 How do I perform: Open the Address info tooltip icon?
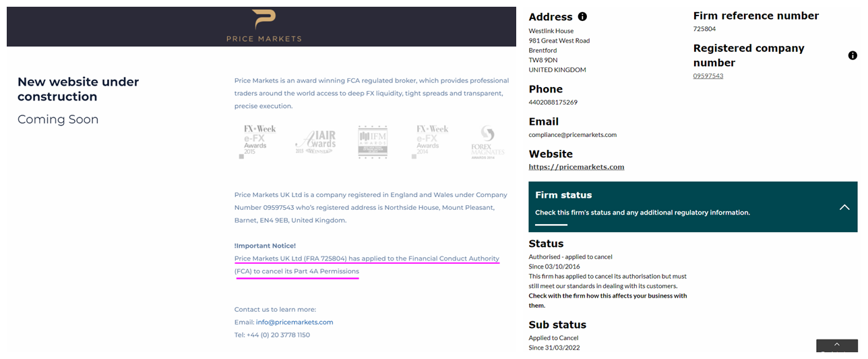582,17
